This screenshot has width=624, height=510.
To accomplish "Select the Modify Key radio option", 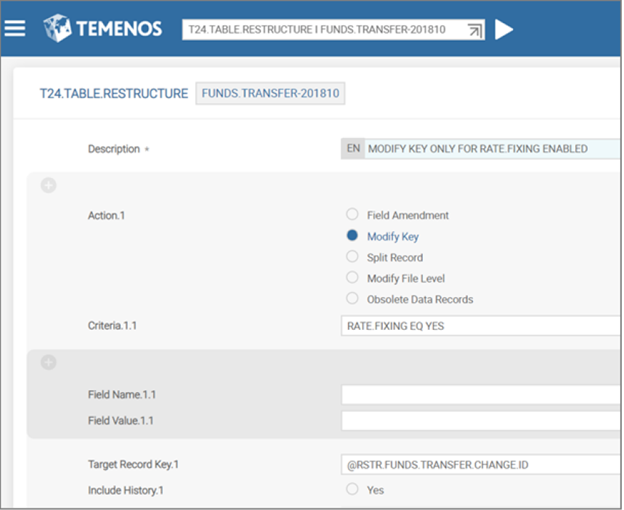I will [352, 236].
